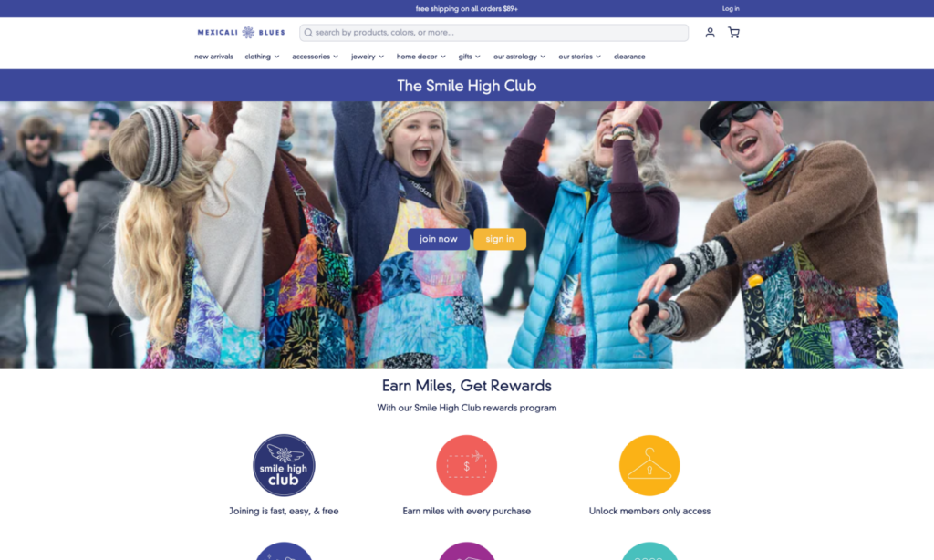Click the yellow sign in button

point(500,239)
